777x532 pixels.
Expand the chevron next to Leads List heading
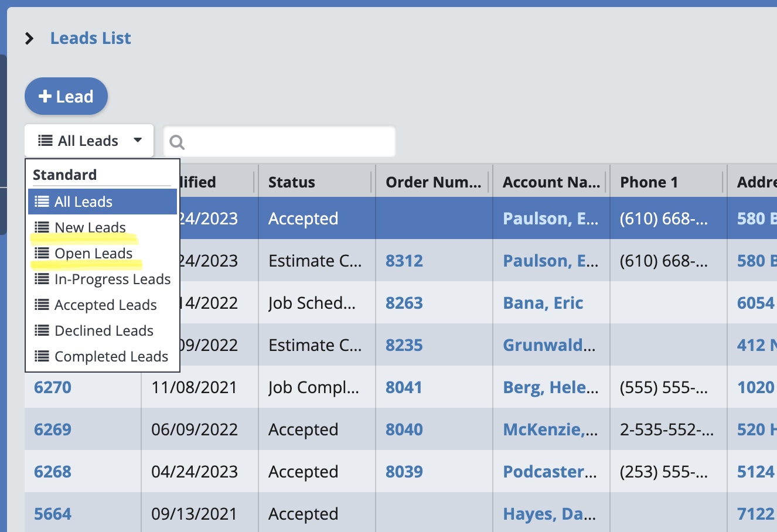[x=28, y=37]
